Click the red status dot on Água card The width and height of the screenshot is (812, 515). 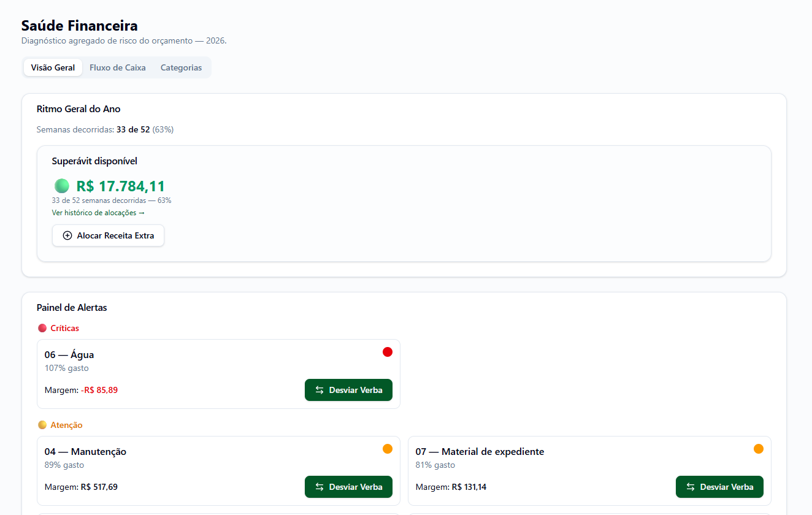click(x=388, y=352)
